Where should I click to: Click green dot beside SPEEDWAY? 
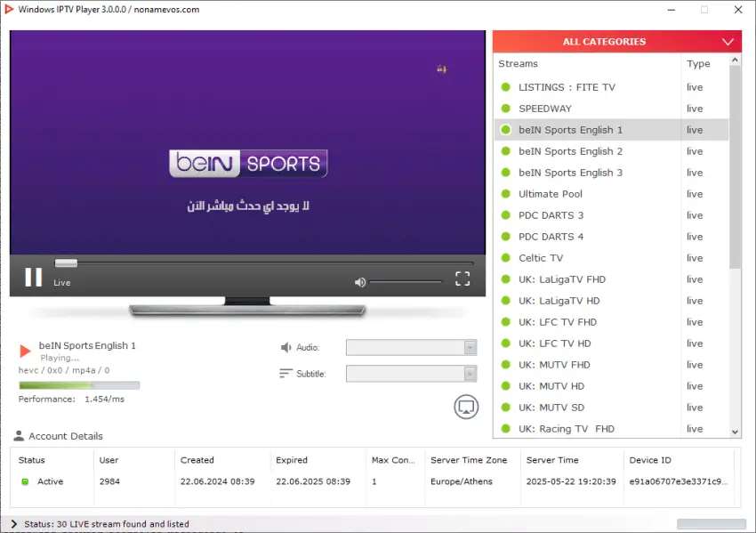(x=506, y=108)
